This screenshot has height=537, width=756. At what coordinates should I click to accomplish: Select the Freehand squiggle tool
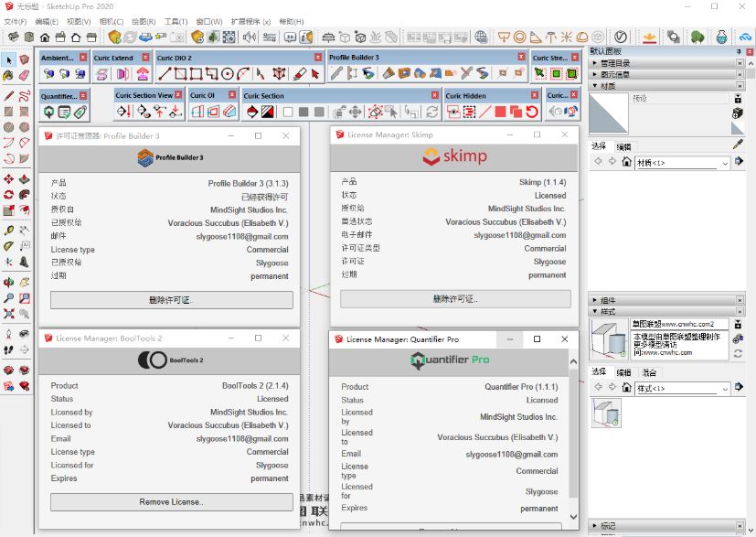click(x=24, y=95)
